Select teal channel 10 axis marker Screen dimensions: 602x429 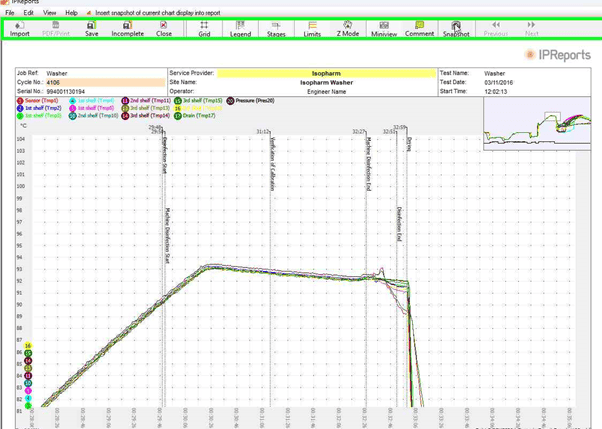click(x=28, y=383)
